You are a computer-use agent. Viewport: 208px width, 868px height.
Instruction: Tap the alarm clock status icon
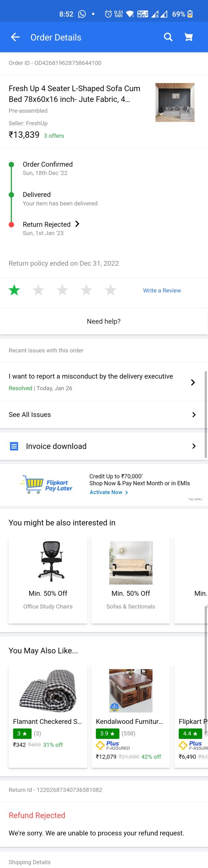(x=108, y=14)
